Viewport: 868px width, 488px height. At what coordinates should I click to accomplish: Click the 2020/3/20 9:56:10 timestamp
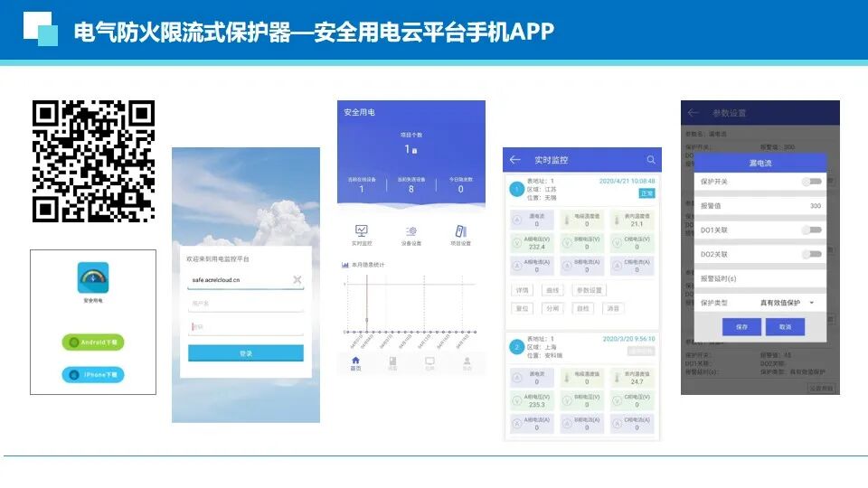[x=629, y=339]
